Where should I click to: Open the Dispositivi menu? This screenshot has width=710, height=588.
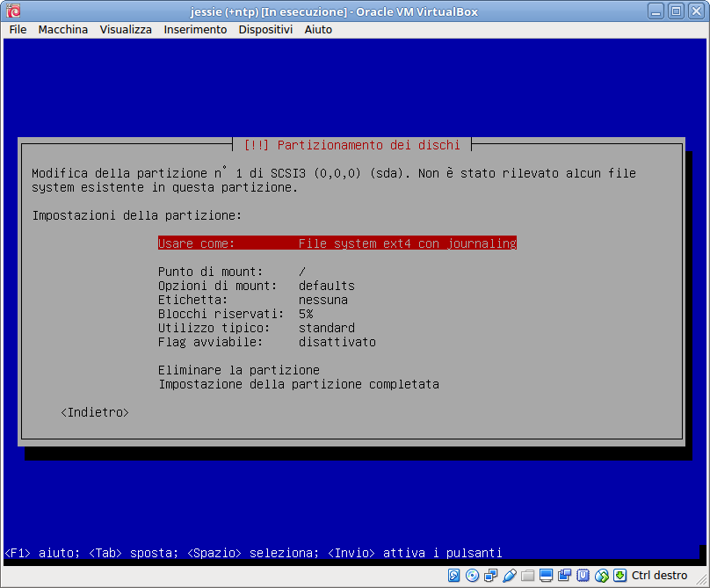265,30
